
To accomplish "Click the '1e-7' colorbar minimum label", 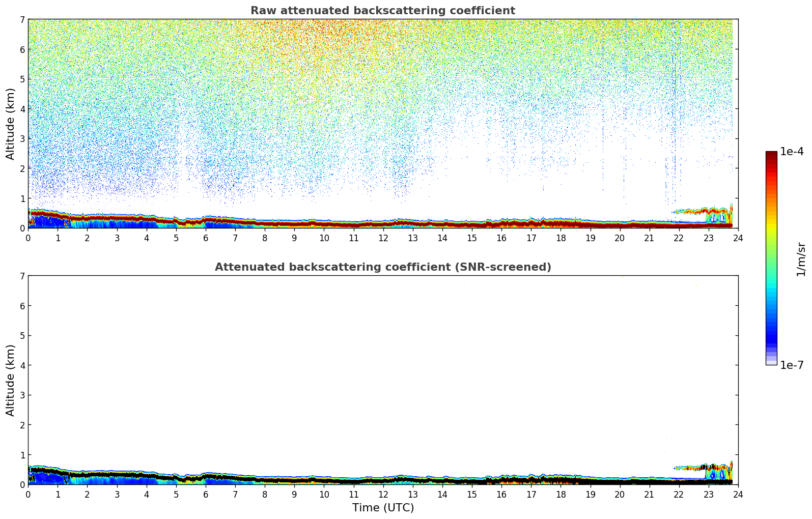I will (792, 365).
